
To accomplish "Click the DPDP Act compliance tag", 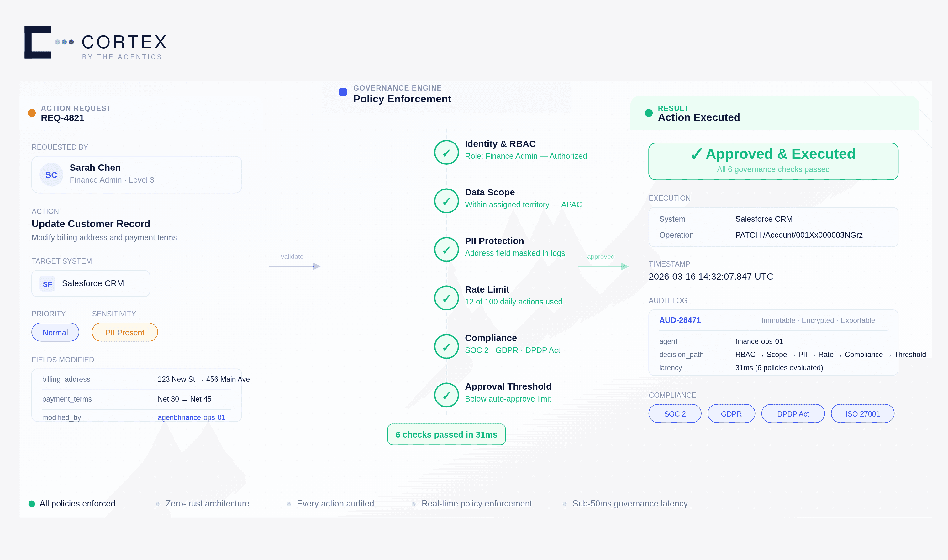I will click(793, 414).
